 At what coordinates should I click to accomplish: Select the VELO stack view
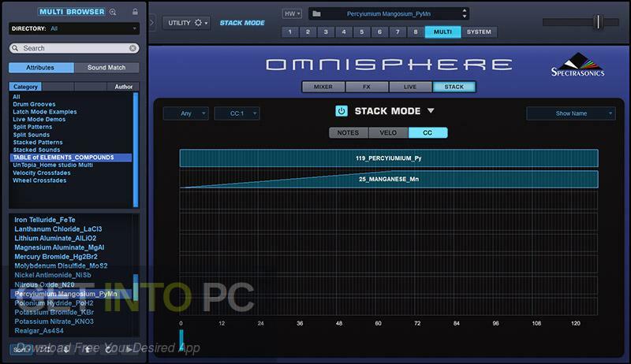pos(388,132)
